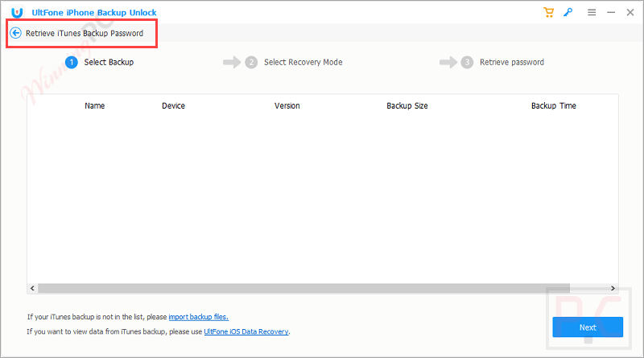Screen dimensions: 644x358
Task: Close the UltFone window
Action: (630, 12)
